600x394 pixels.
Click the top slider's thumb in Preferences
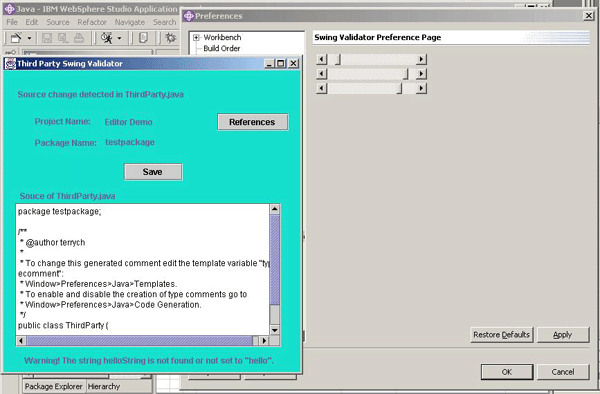pos(338,59)
